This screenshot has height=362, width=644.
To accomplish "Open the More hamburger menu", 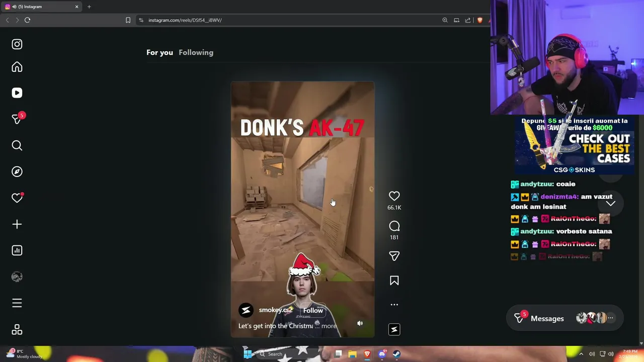I will coord(17,303).
